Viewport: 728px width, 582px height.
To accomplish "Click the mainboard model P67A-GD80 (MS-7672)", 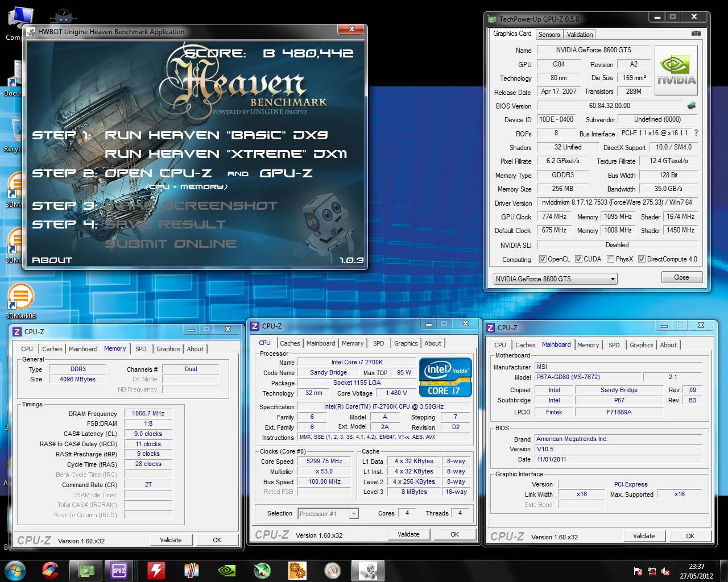I will (x=587, y=377).
